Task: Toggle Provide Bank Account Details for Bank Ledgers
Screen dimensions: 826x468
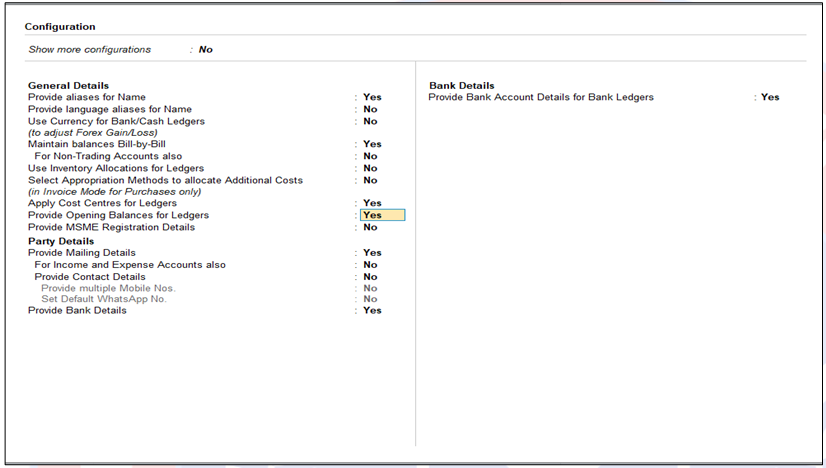Action: pos(769,98)
